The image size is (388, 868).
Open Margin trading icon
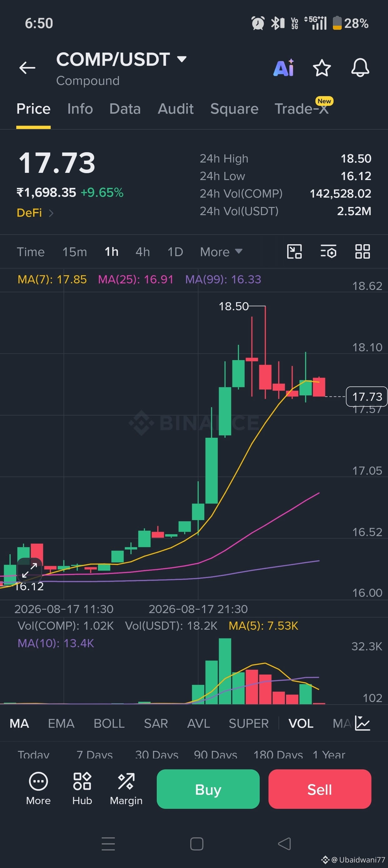(x=126, y=788)
